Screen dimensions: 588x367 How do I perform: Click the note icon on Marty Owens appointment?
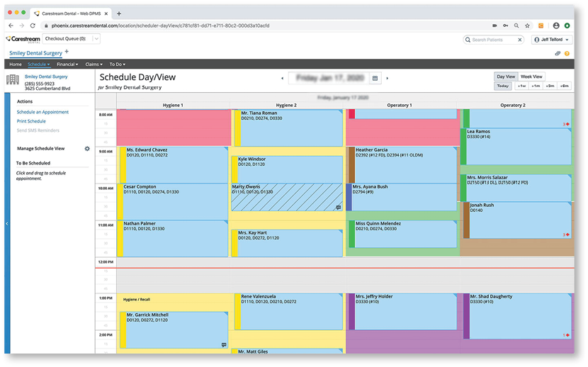tap(339, 208)
